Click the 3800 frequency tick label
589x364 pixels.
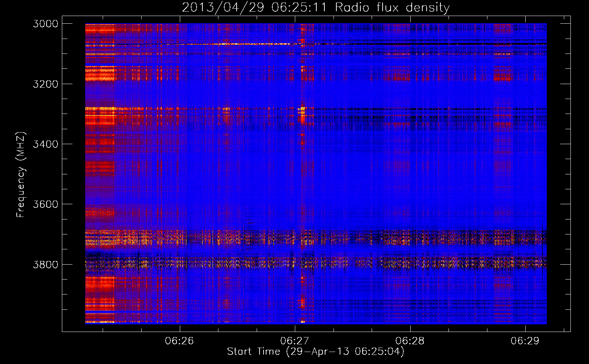pos(46,264)
